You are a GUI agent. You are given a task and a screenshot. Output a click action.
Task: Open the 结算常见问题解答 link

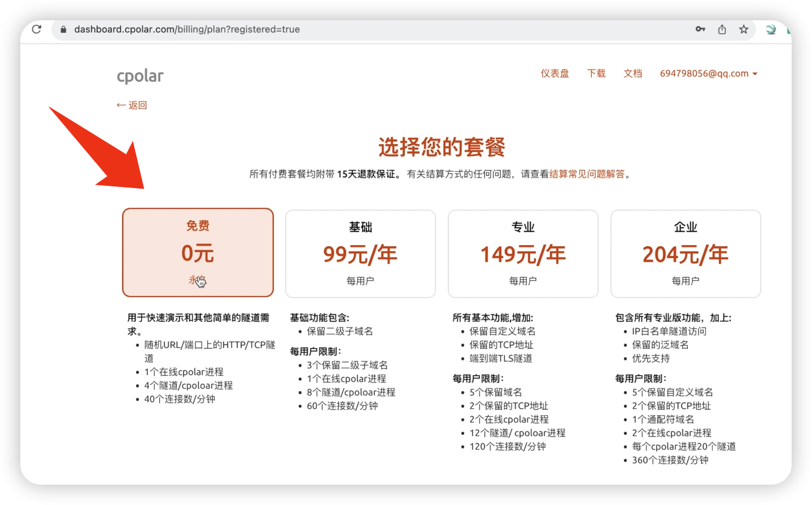click(x=587, y=174)
